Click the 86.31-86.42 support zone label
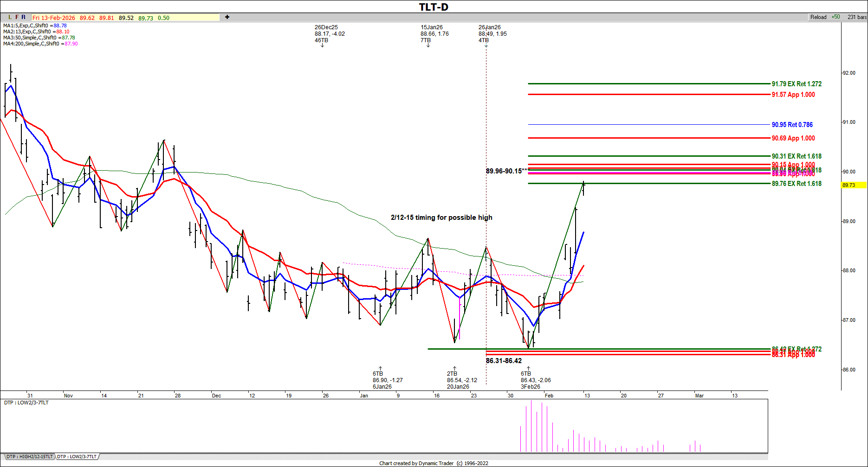This screenshot has height=467, width=868. point(504,361)
